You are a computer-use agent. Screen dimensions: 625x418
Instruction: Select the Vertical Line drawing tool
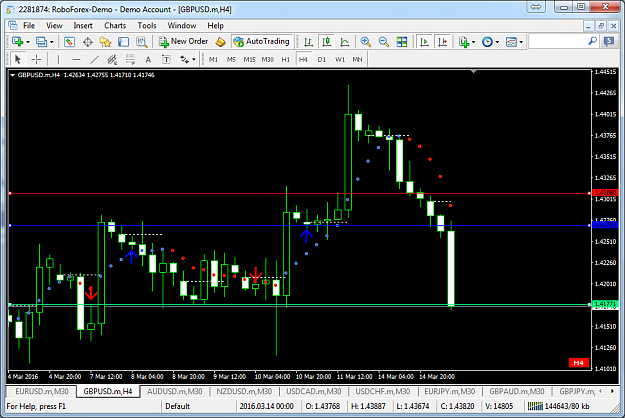58,59
